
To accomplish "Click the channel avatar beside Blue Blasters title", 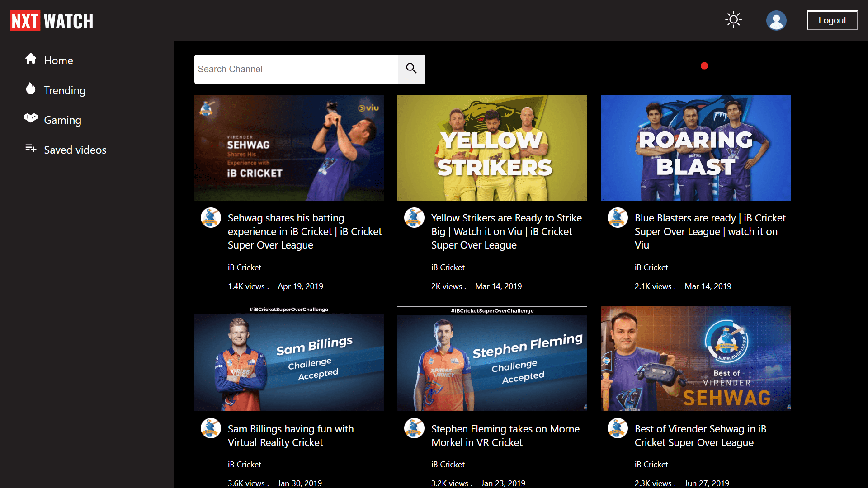I will click(618, 218).
